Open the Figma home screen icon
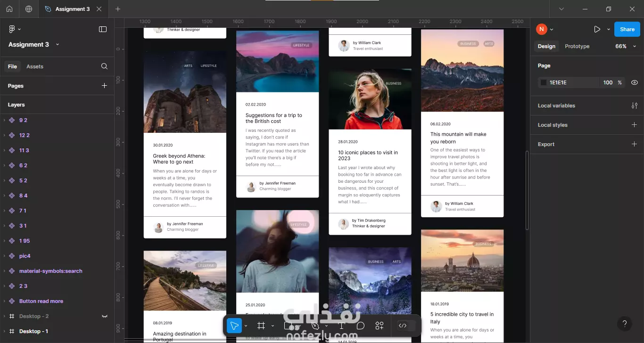 pyautogui.click(x=9, y=9)
